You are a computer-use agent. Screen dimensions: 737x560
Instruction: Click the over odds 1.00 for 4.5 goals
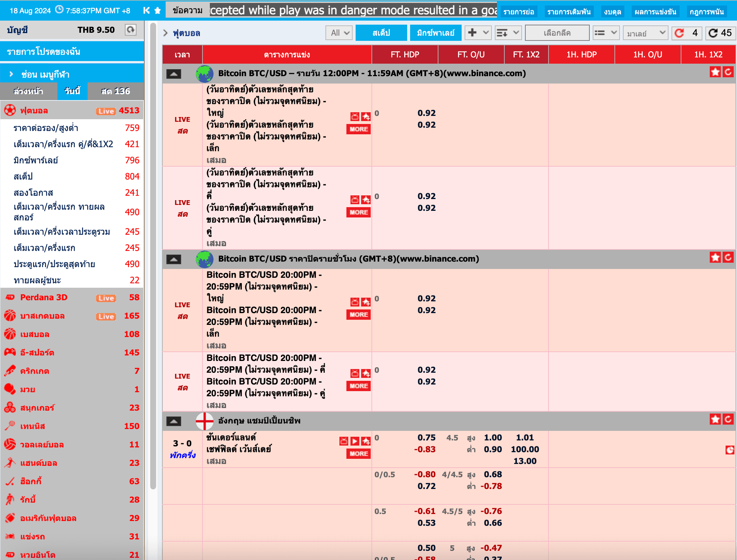[x=493, y=437]
